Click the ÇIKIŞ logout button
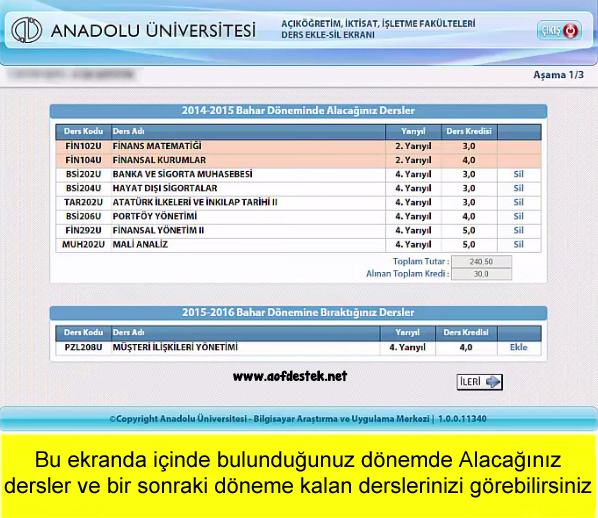This screenshot has height=518, width=598. coord(559,31)
